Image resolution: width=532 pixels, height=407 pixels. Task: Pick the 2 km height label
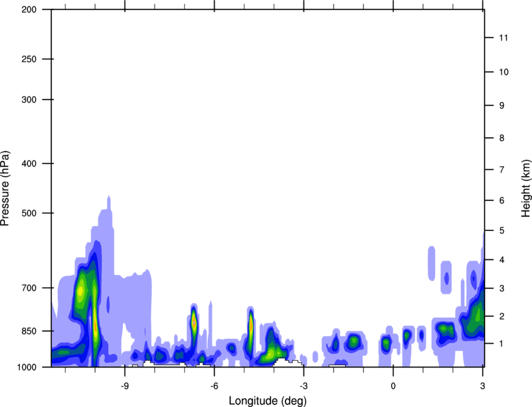tap(502, 316)
